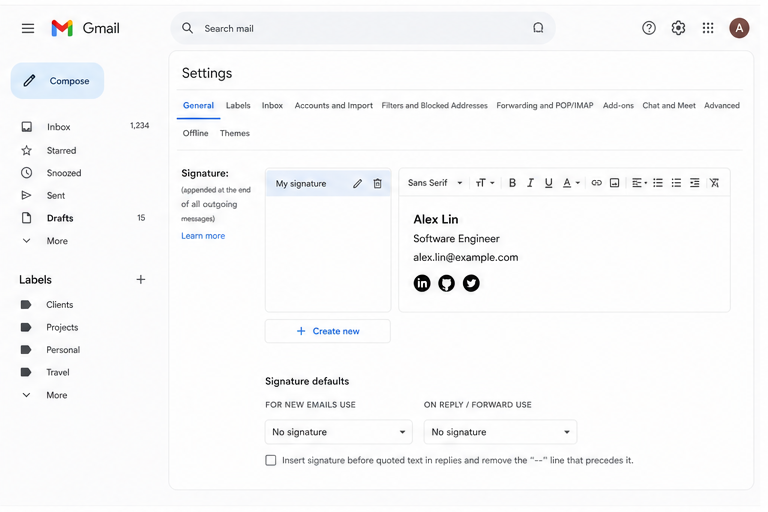Apply italic formatting in signature editor
This screenshot has height=512, width=768.
click(530, 183)
